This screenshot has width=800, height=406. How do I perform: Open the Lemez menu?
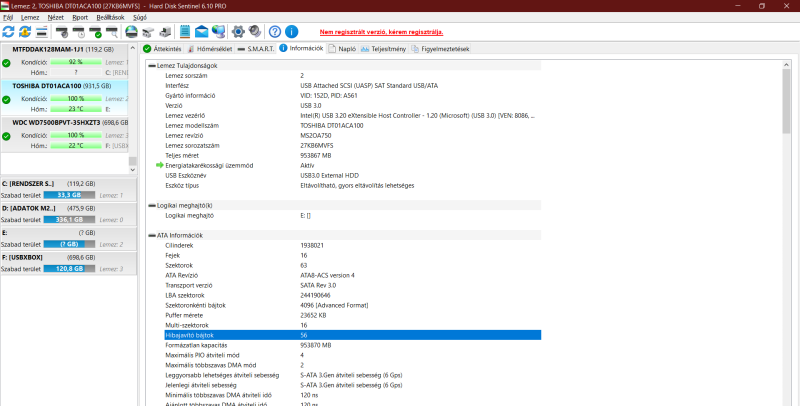pos(30,17)
